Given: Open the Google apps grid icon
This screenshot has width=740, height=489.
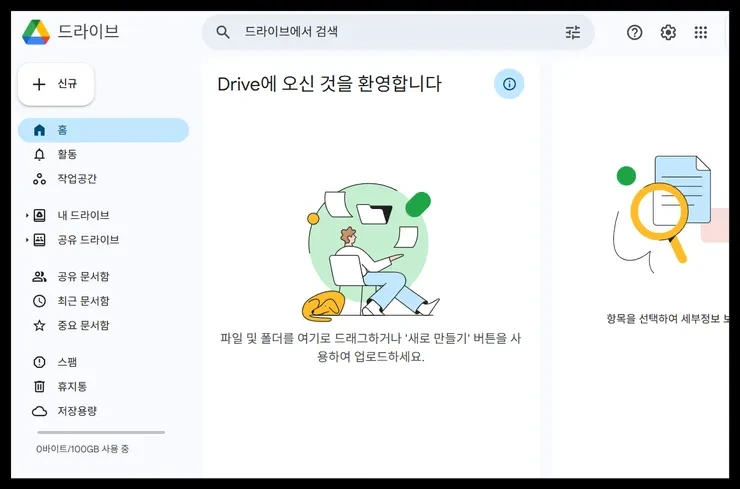Looking at the screenshot, I should 701,32.
